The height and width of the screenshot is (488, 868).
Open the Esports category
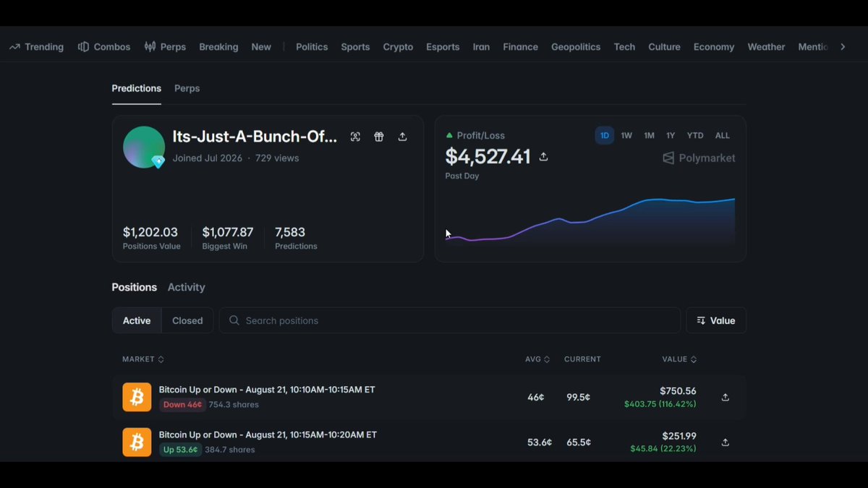[x=443, y=47]
